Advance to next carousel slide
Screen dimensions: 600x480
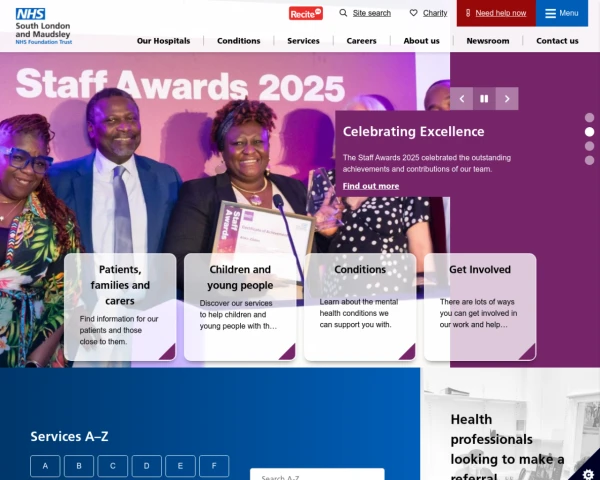[x=507, y=99]
